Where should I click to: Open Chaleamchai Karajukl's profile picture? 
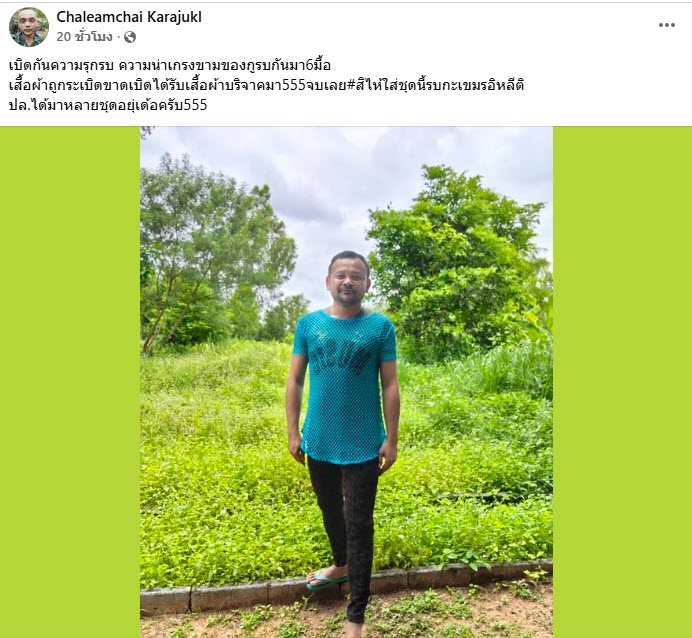point(29,27)
